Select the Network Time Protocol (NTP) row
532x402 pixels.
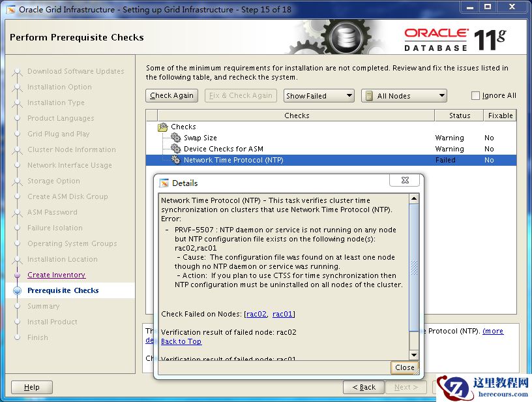click(331, 160)
